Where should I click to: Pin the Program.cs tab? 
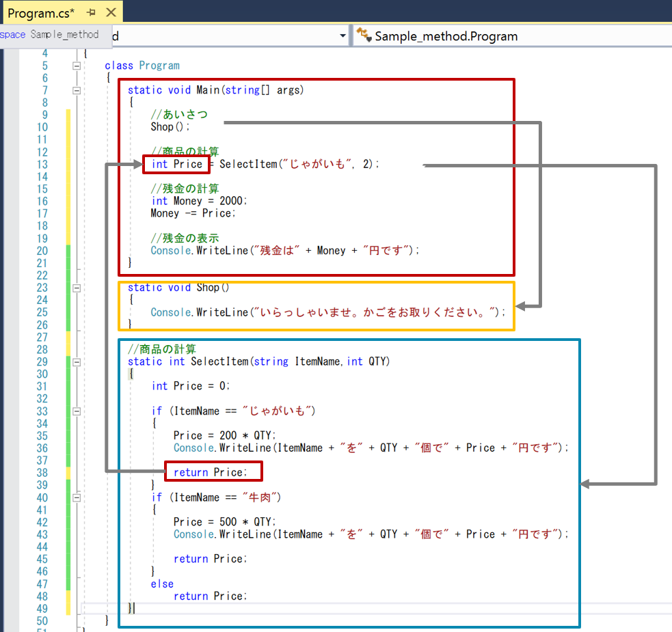91,12
